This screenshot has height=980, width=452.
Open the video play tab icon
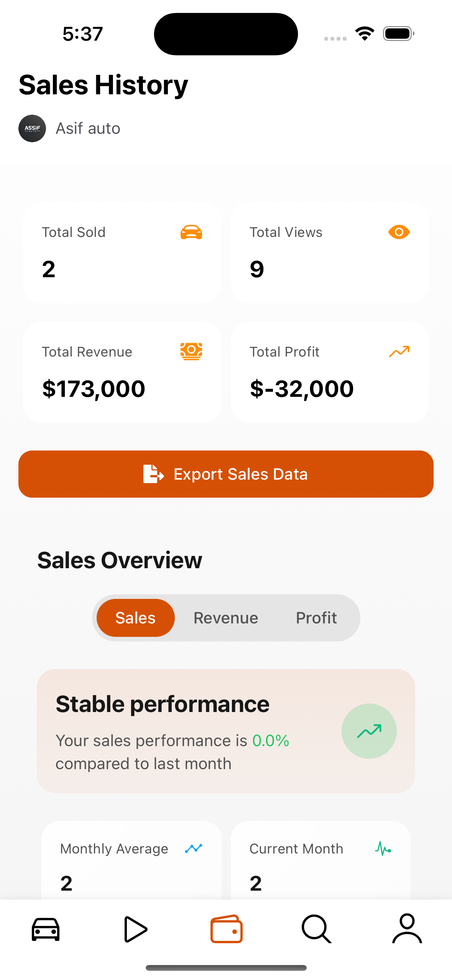click(136, 929)
